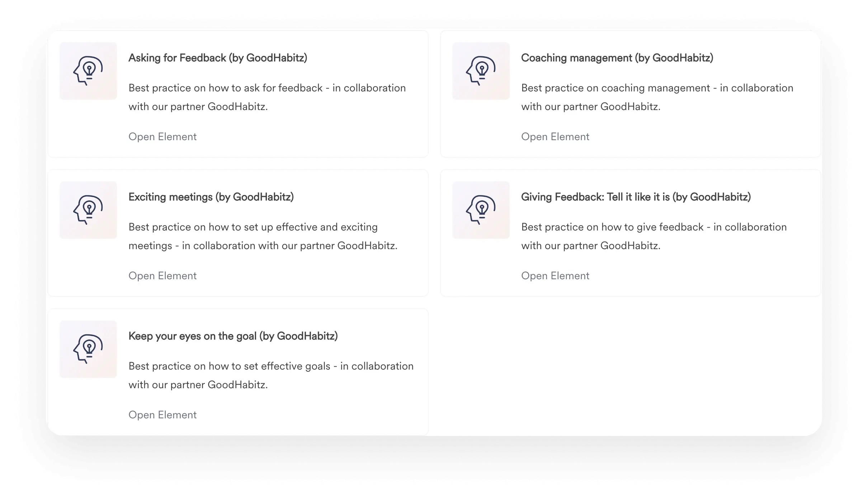Click the Asking for Feedback title
The image size is (868, 499).
(x=218, y=58)
